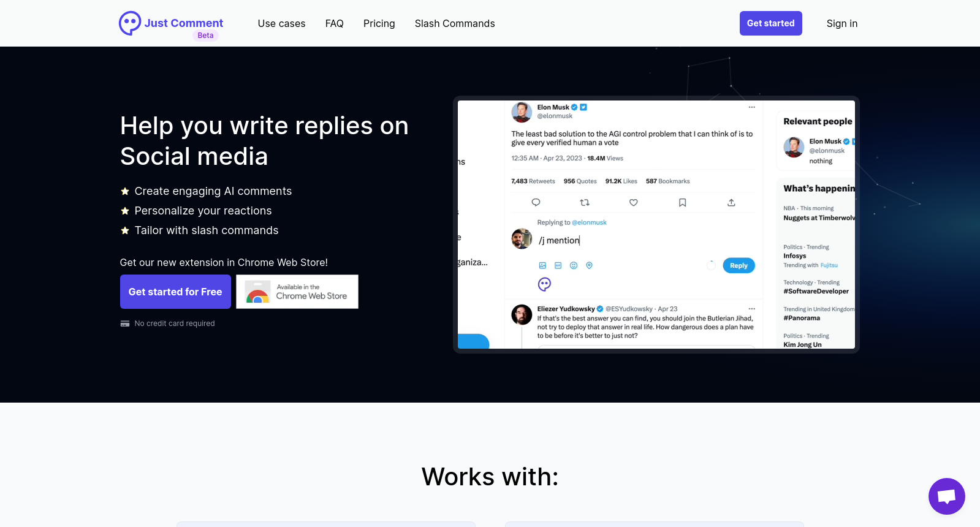Click the location pin icon in reply composer
The width and height of the screenshot is (980, 527).
(x=589, y=265)
